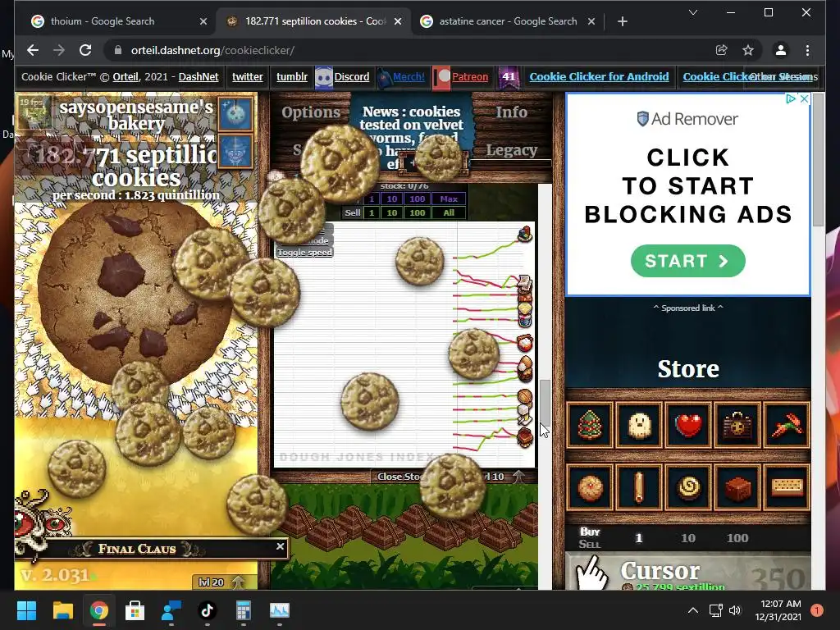Open File Explorer from the taskbar
Image resolution: width=840 pixels, height=630 pixels.
tap(62, 610)
